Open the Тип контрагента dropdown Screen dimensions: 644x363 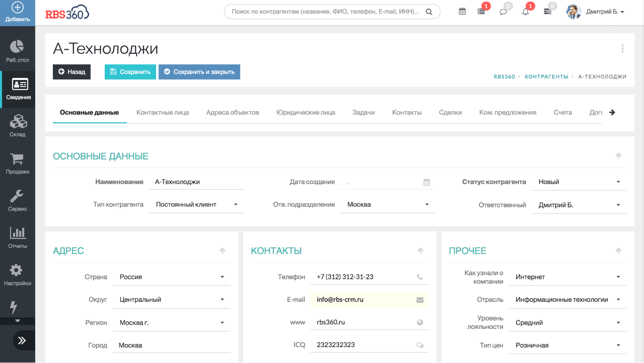coord(196,205)
